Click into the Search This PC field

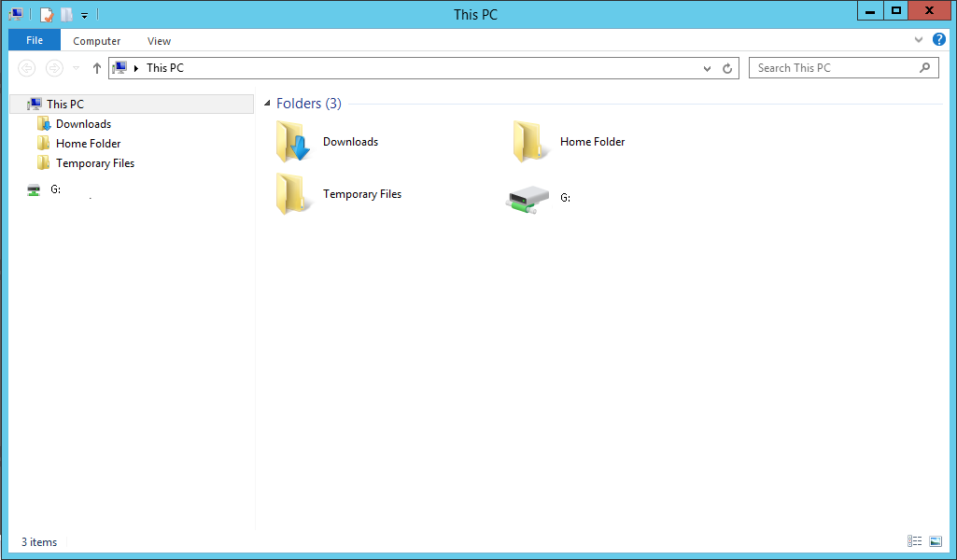[831, 68]
